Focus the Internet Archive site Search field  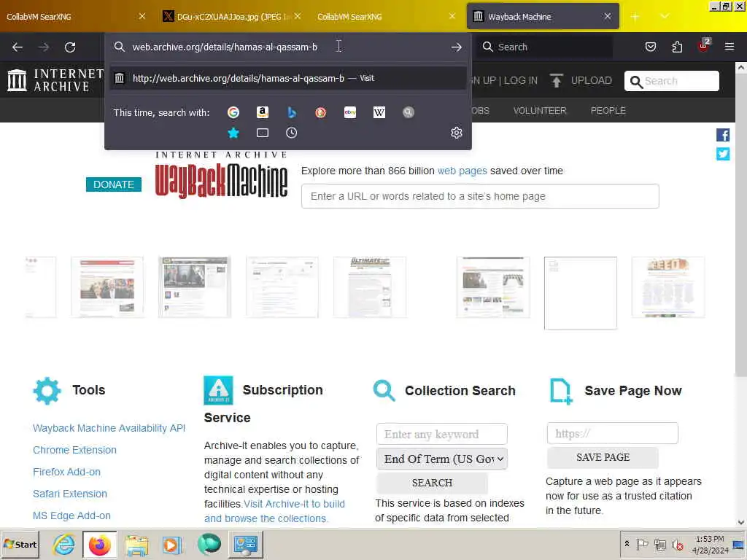[672, 81]
